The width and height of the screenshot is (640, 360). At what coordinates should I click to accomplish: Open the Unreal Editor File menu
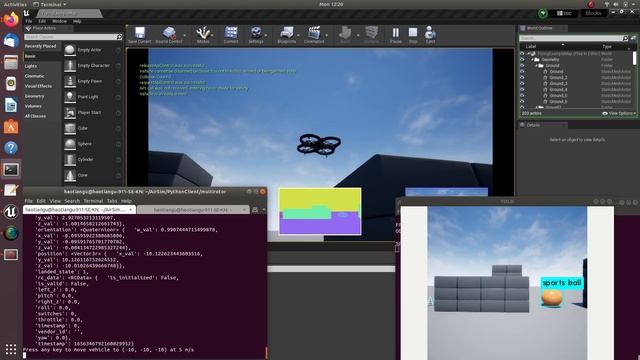click(29, 21)
